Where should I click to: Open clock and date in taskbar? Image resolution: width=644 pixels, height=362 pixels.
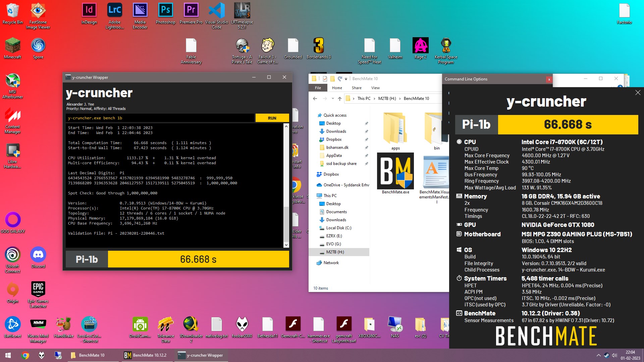630,355
